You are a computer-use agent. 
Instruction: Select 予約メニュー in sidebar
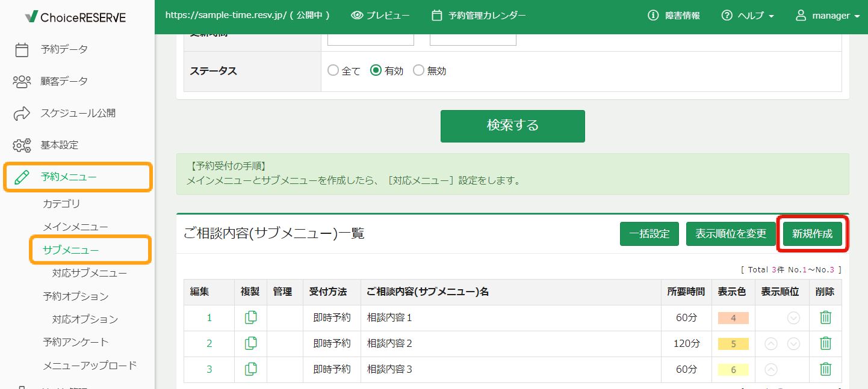[x=69, y=177]
